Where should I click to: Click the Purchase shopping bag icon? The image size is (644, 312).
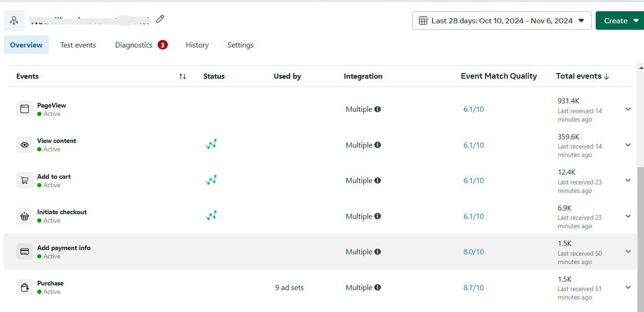(25, 287)
